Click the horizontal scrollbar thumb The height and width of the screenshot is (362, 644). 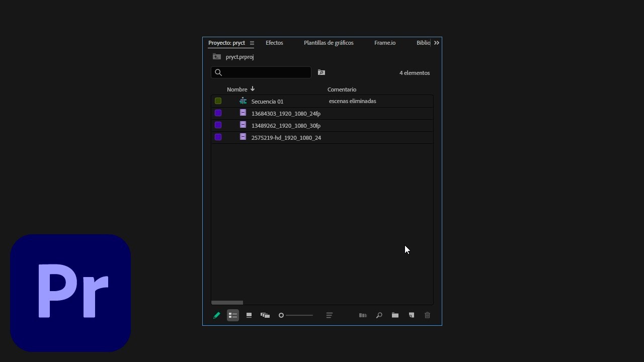(227, 303)
